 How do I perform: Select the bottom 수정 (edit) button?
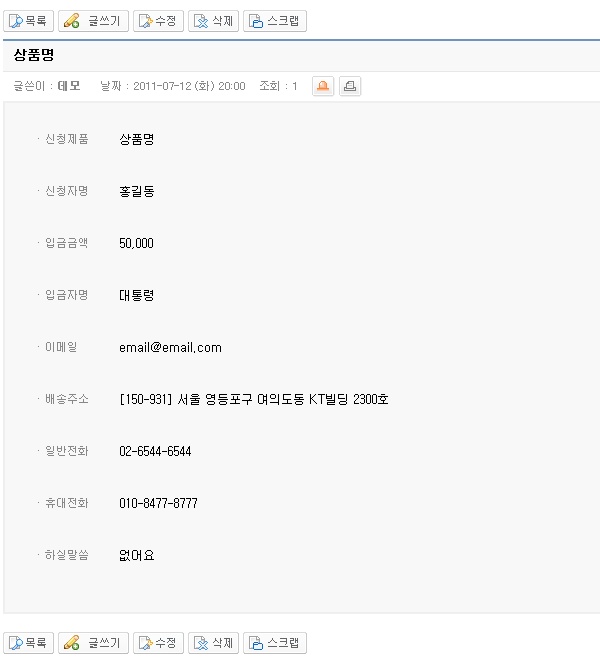(x=158, y=642)
